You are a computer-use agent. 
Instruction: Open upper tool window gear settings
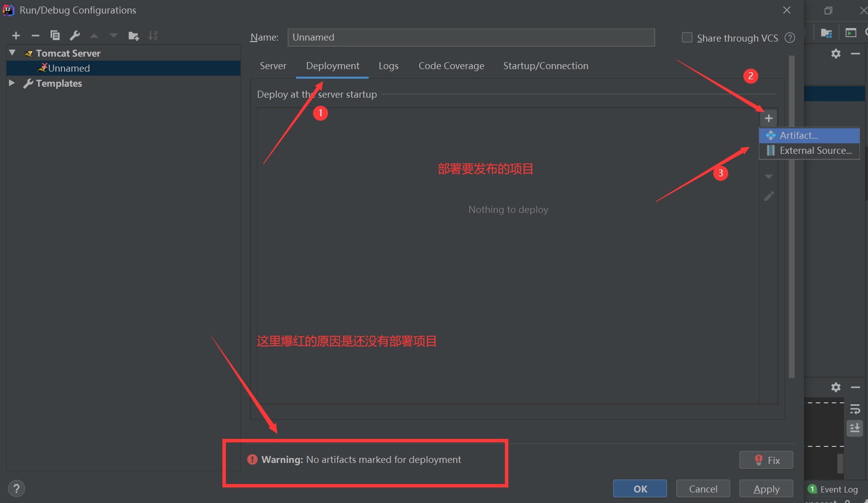point(836,54)
